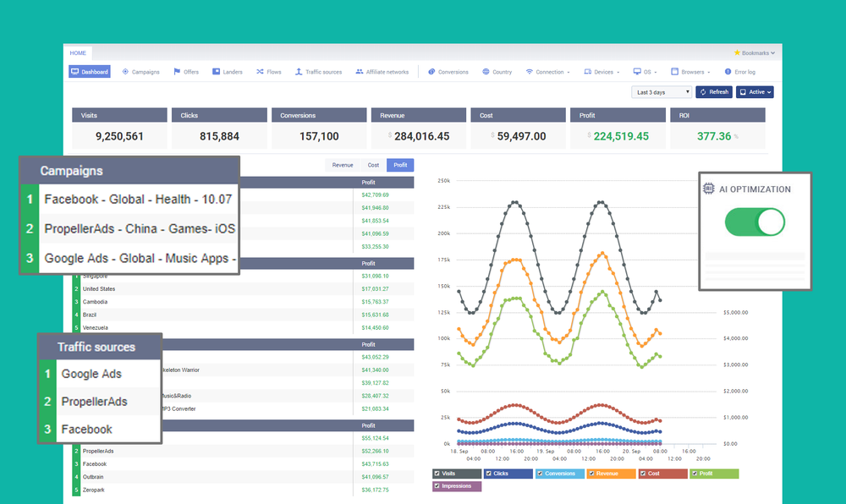
Task: Open the Last 3 days date dropdown
Action: 662,92
